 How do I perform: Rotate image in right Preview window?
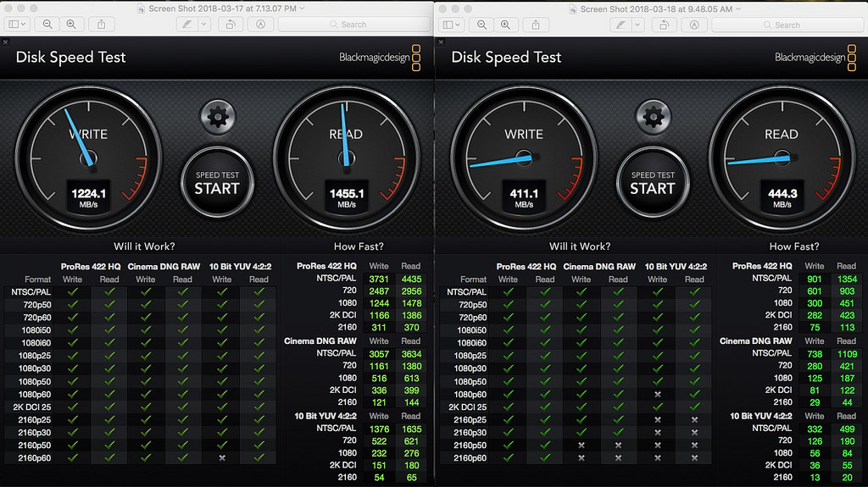coord(664,25)
